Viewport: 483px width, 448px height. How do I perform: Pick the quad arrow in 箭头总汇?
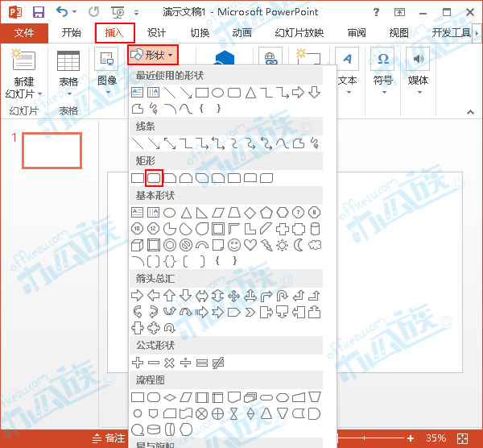coord(234,296)
